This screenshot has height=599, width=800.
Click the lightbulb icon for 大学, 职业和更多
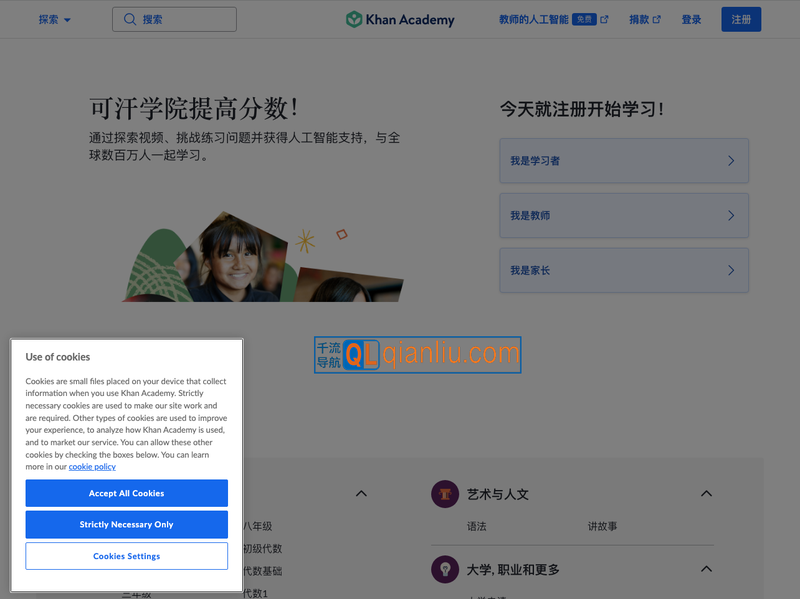(x=446, y=568)
